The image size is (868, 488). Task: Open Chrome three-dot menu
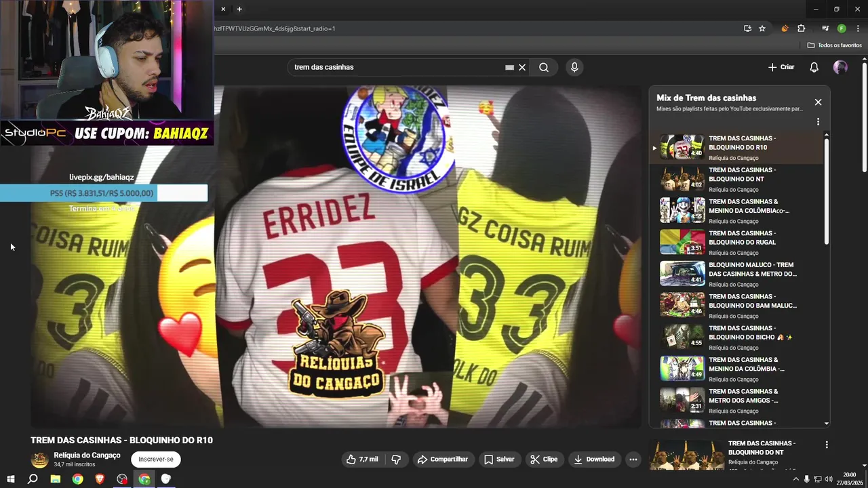click(x=858, y=28)
